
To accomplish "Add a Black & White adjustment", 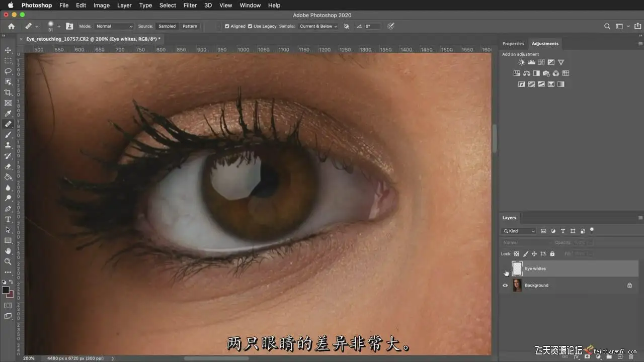I will (x=536, y=73).
